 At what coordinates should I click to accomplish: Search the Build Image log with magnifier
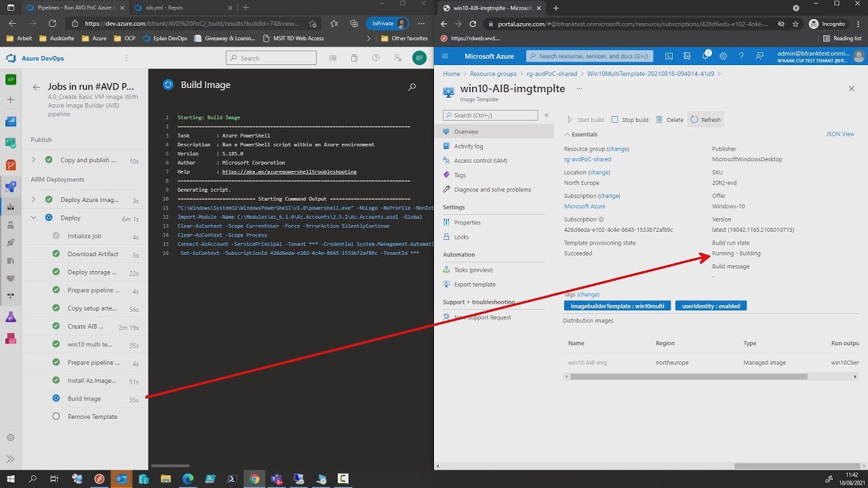[412, 87]
